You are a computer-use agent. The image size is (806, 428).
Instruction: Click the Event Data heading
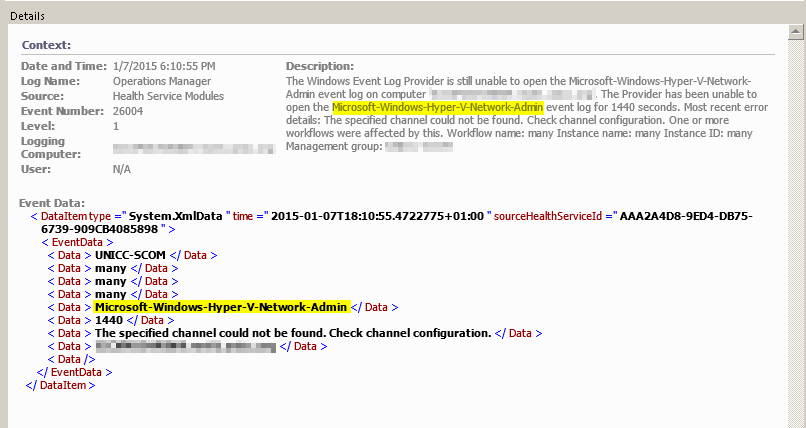point(52,203)
